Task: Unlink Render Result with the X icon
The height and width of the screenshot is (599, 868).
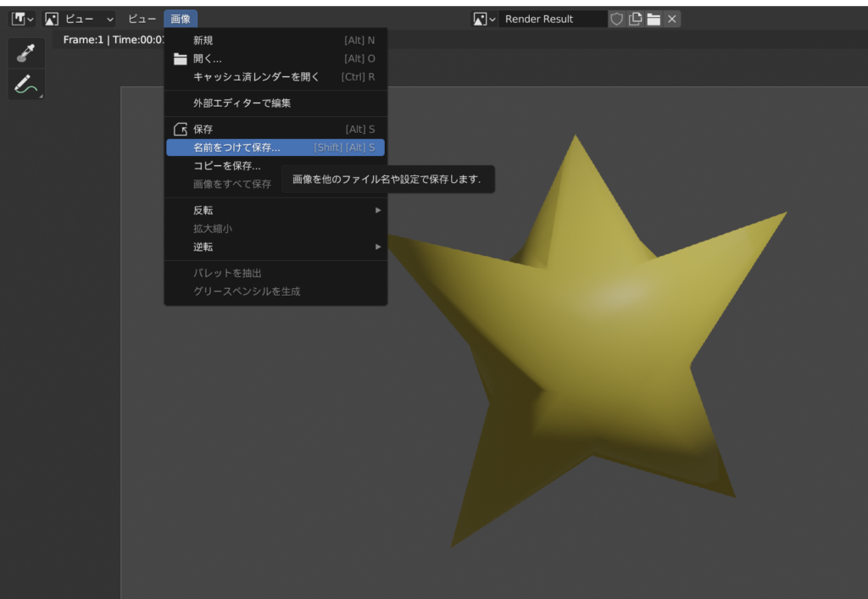Action: tap(672, 19)
